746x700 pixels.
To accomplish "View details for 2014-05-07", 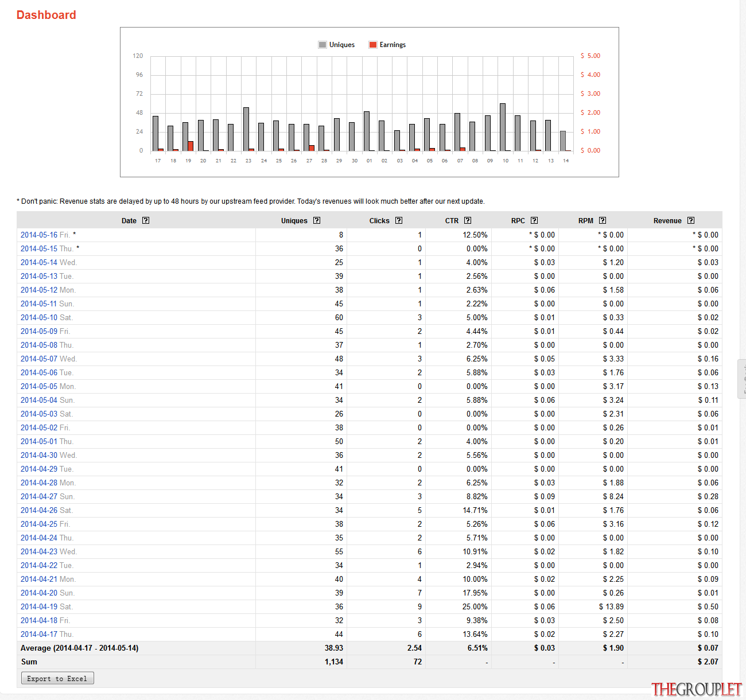I will click(x=39, y=359).
